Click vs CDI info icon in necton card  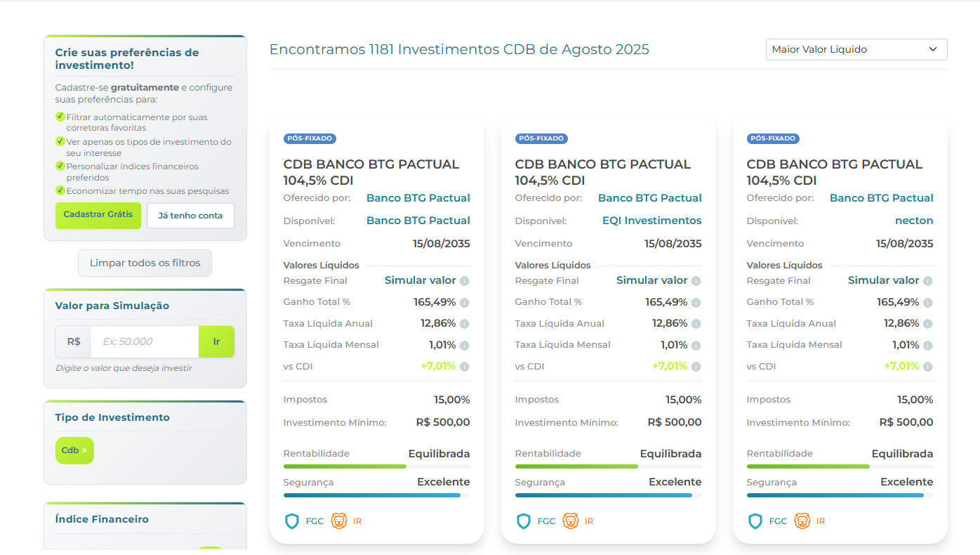tap(927, 367)
